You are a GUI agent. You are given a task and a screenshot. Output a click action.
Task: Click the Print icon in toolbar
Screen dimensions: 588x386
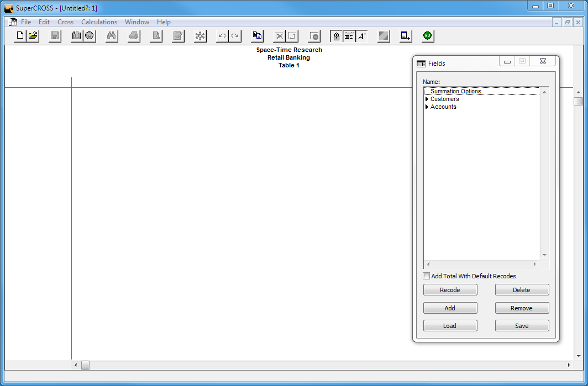click(134, 36)
